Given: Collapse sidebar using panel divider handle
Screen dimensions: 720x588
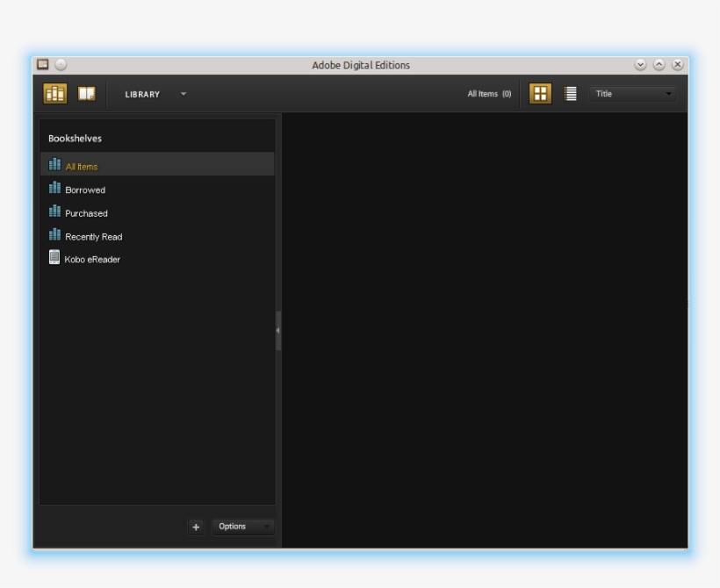Looking at the screenshot, I should [x=278, y=331].
